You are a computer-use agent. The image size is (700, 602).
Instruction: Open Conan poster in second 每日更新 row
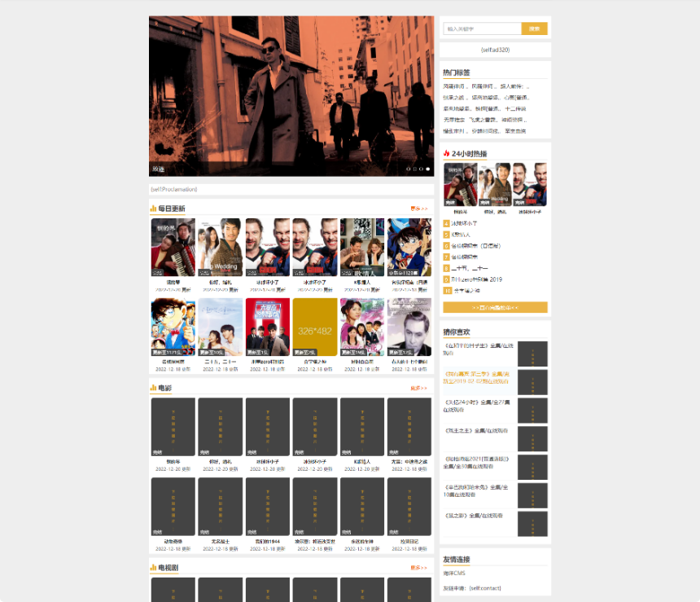[173, 327]
